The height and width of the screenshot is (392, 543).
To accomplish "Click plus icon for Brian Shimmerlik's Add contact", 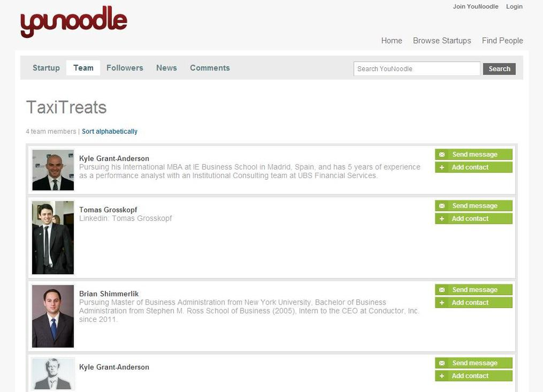I will click(x=442, y=303).
